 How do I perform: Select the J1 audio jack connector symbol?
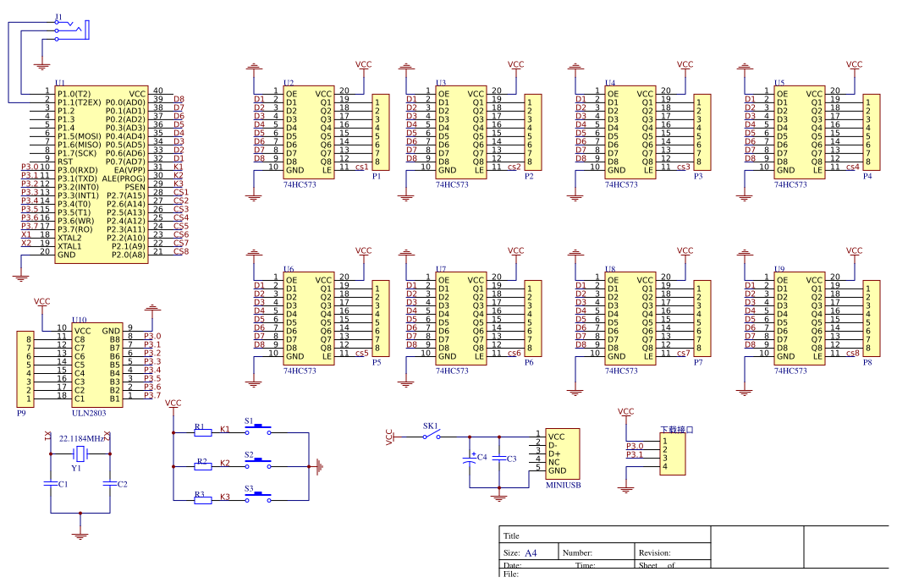point(73,30)
